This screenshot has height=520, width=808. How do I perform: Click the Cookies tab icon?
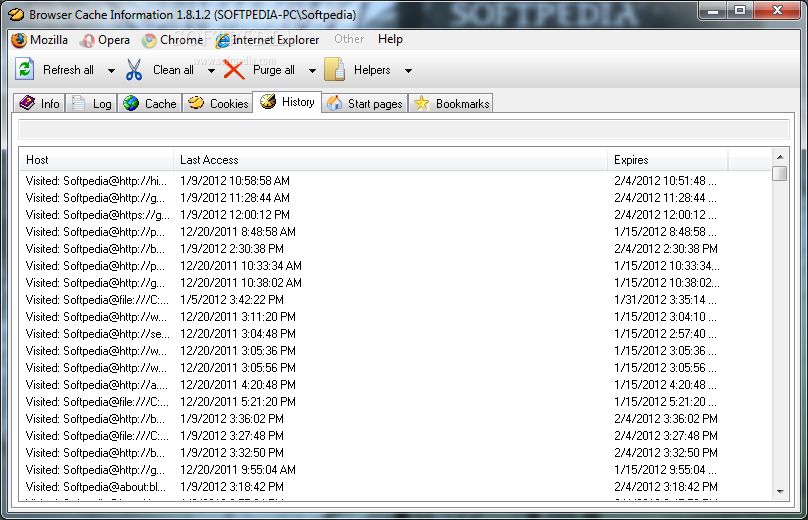coord(196,103)
